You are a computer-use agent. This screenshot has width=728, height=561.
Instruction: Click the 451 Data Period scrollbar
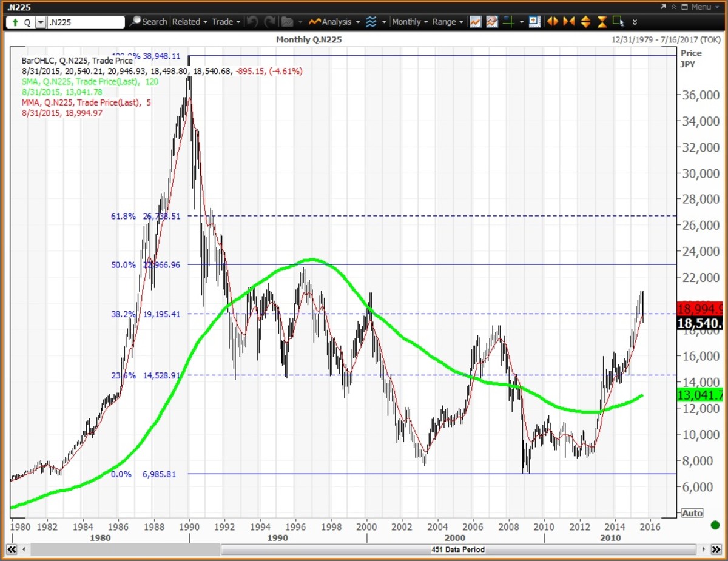[x=459, y=549]
